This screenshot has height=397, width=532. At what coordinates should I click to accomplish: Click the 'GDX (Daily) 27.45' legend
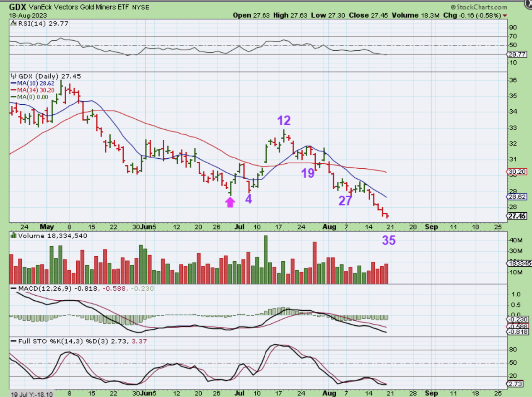point(49,76)
